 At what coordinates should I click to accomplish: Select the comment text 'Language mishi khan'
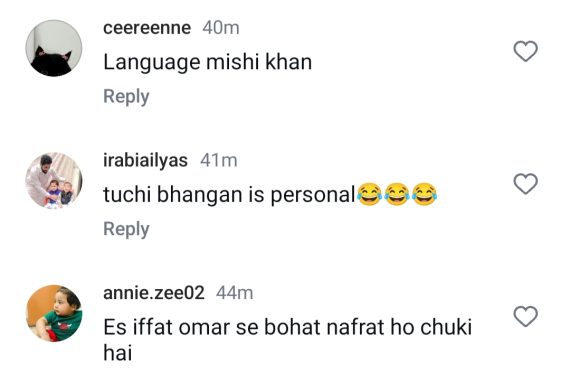click(208, 63)
